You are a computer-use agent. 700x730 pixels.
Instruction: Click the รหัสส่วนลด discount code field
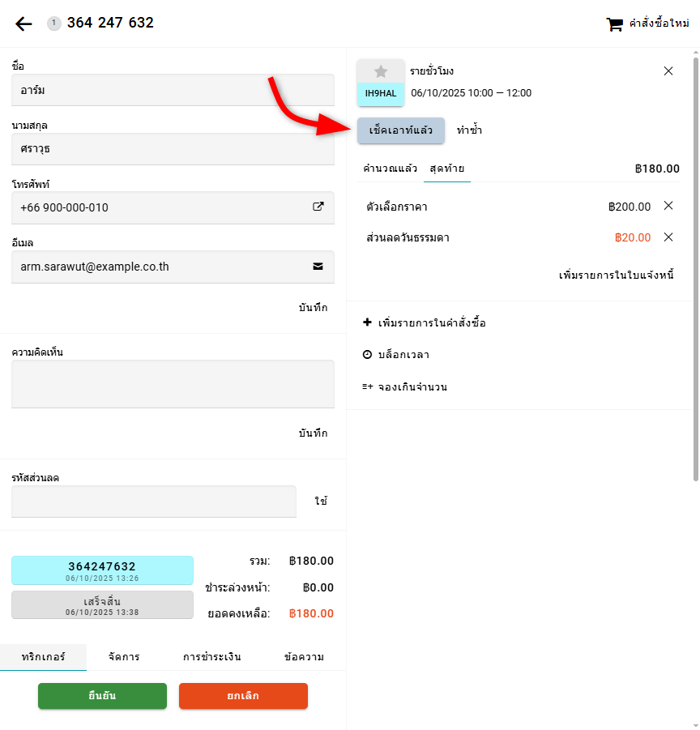coord(154,501)
